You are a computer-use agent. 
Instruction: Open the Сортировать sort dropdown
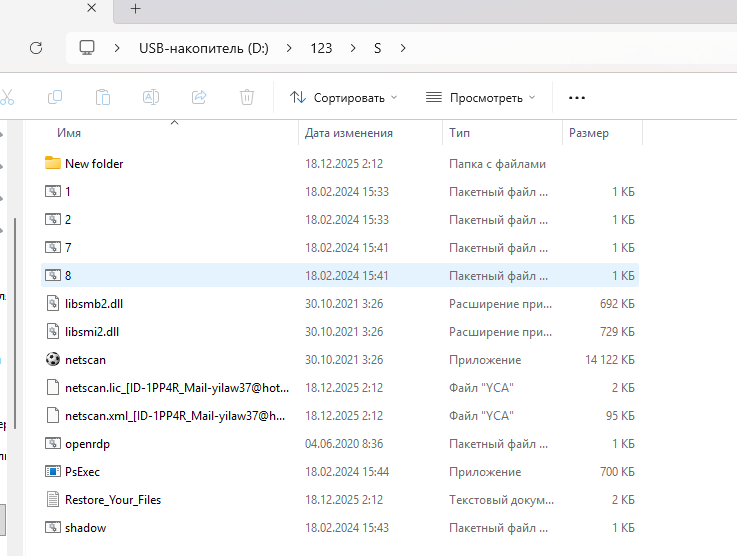pos(343,97)
